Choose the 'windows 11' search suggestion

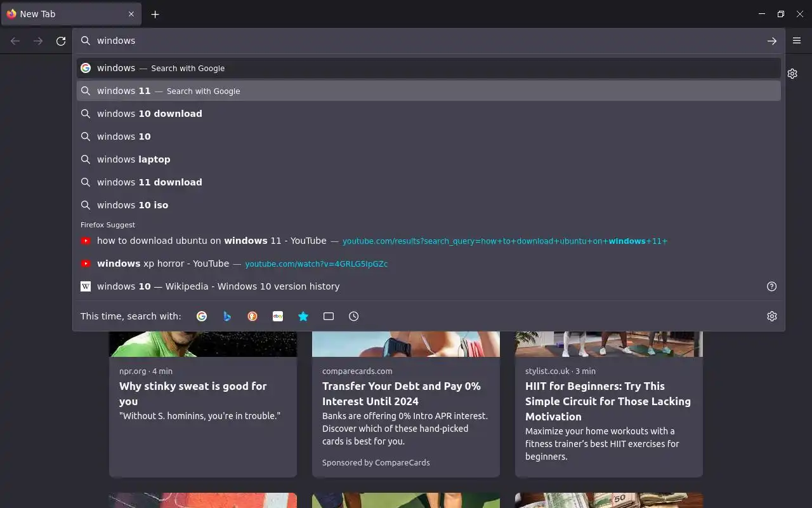[429, 91]
